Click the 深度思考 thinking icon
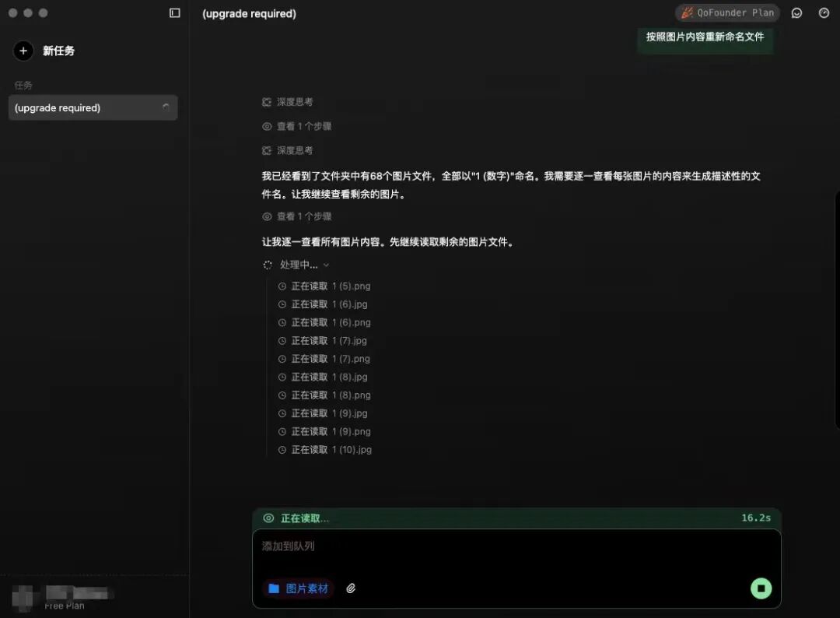 [x=266, y=101]
